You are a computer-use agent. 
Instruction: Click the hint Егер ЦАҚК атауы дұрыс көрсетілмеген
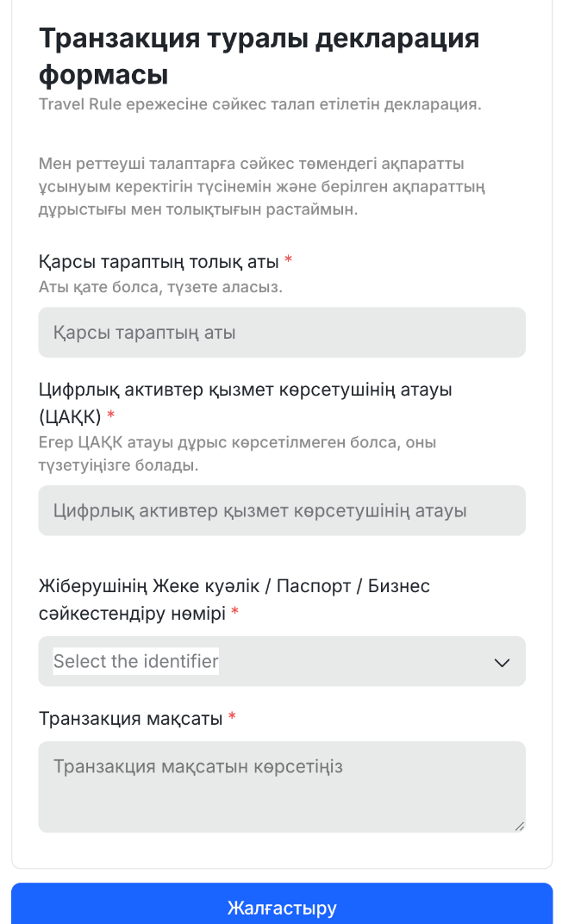point(237,454)
